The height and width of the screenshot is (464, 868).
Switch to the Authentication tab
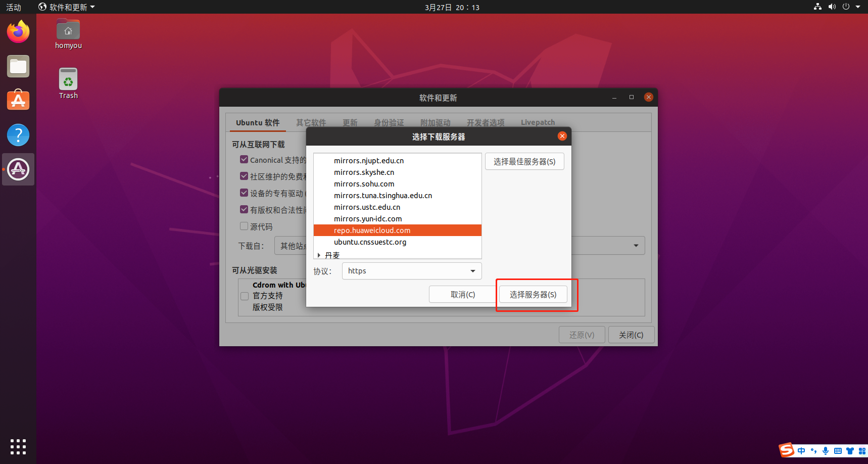389,122
